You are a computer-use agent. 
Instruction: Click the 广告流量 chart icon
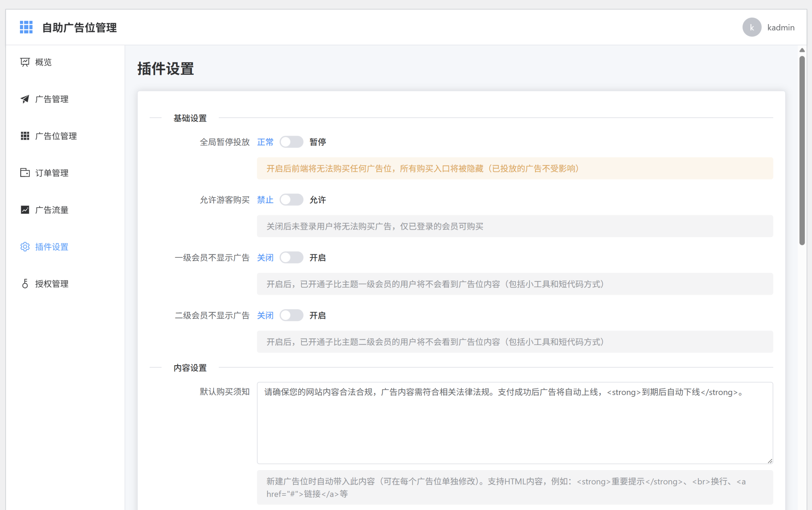point(25,210)
